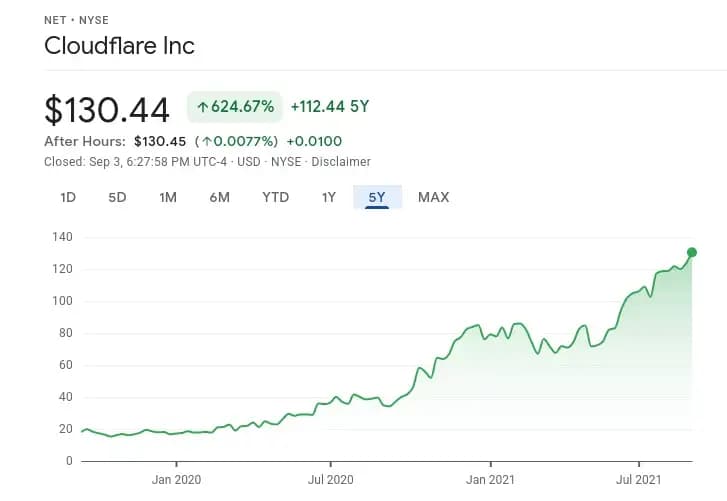Show MAX price history

coord(433,197)
